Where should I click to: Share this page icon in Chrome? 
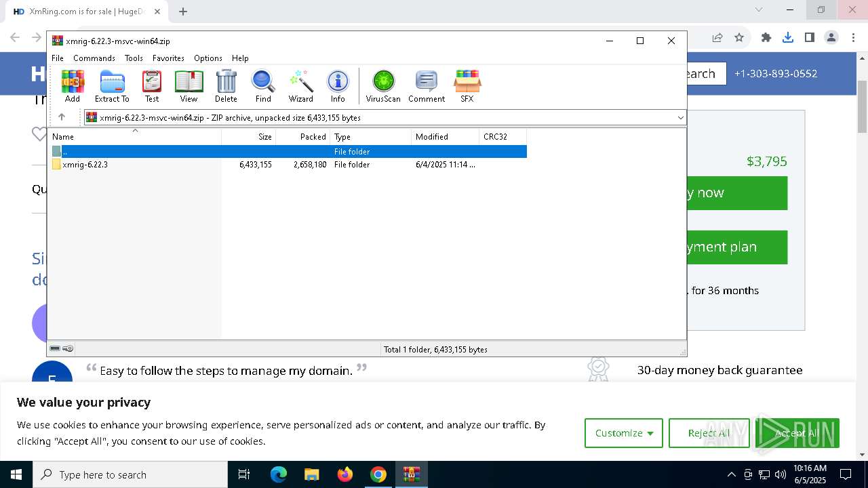717,38
